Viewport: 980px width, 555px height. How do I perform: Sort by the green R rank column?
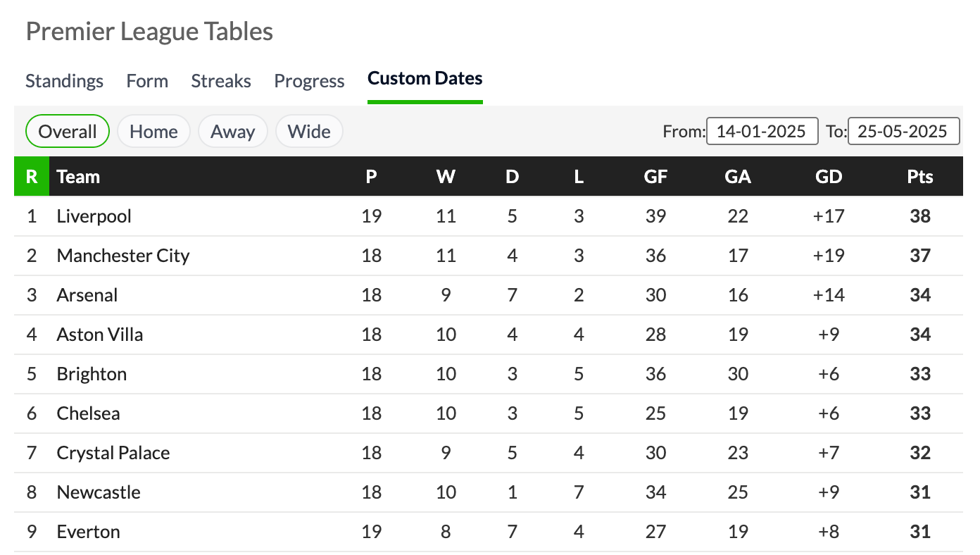coord(32,176)
